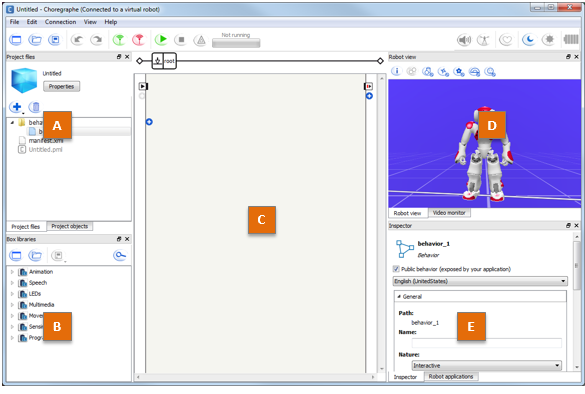The image size is (585, 394).
Task: Click onStart input on diagram
Action: click(x=143, y=86)
